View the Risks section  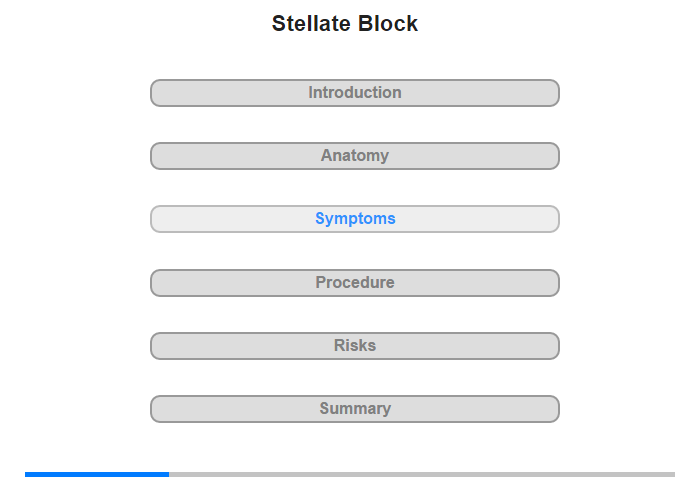click(x=355, y=346)
